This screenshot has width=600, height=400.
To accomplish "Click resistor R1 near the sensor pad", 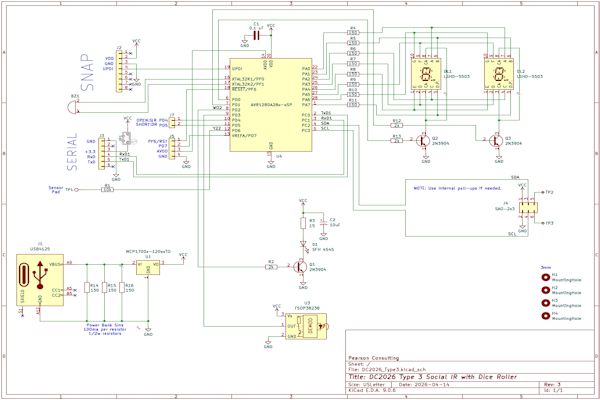I will [108, 189].
